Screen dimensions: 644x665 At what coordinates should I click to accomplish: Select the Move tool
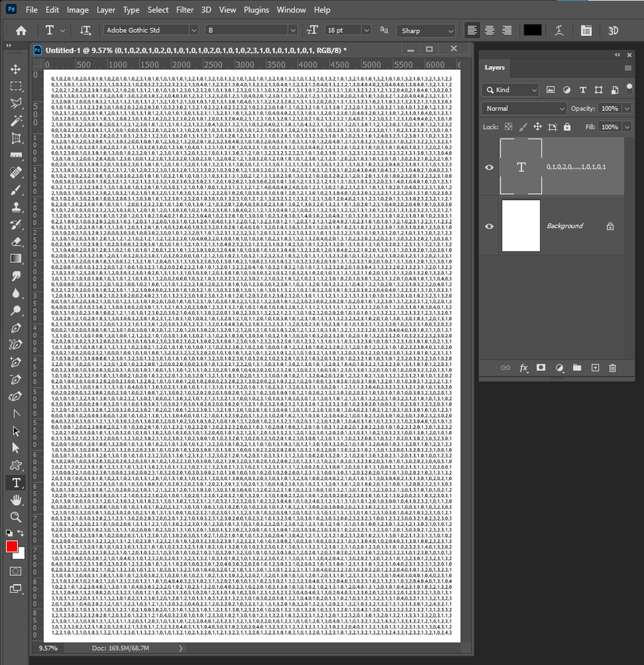(16, 69)
